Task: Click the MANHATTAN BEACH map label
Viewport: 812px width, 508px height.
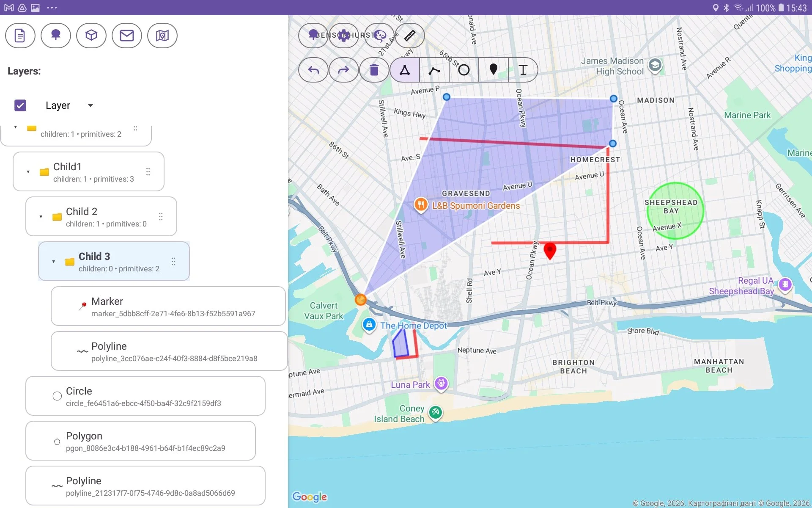Action: tap(719, 366)
